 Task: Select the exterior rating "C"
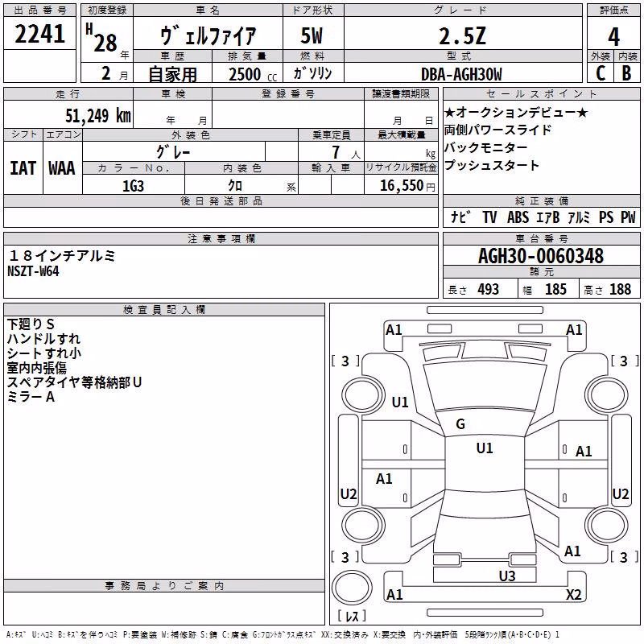pyautogui.click(x=600, y=73)
